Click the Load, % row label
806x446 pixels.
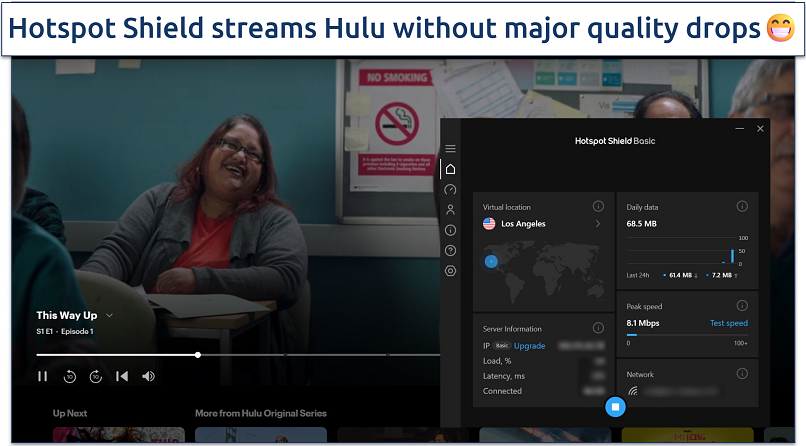[x=497, y=361]
